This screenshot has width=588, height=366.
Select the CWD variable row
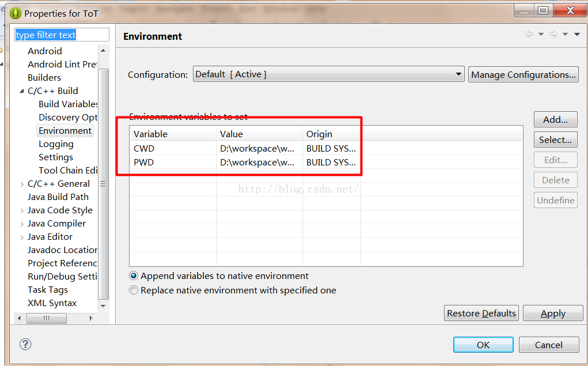[326, 148]
